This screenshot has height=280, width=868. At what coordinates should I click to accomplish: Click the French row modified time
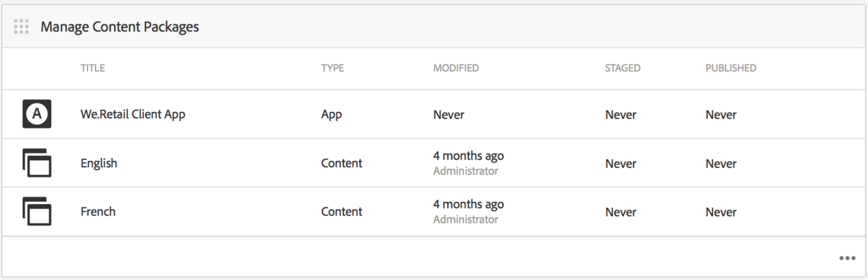[468, 204]
